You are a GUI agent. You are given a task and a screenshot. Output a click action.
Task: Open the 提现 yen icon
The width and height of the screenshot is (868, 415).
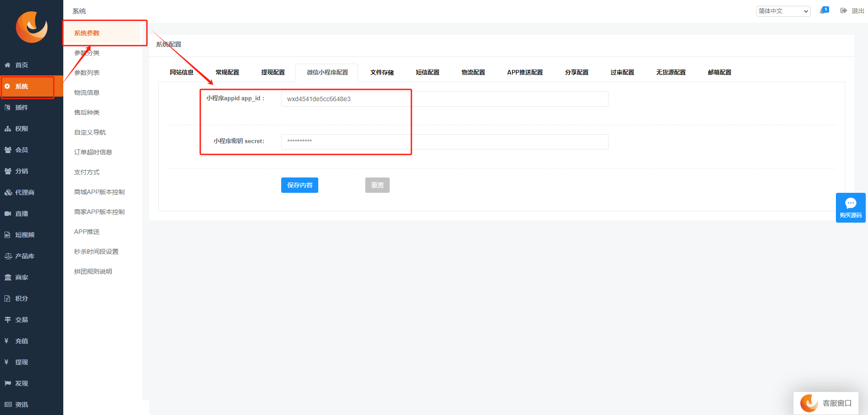click(x=7, y=362)
